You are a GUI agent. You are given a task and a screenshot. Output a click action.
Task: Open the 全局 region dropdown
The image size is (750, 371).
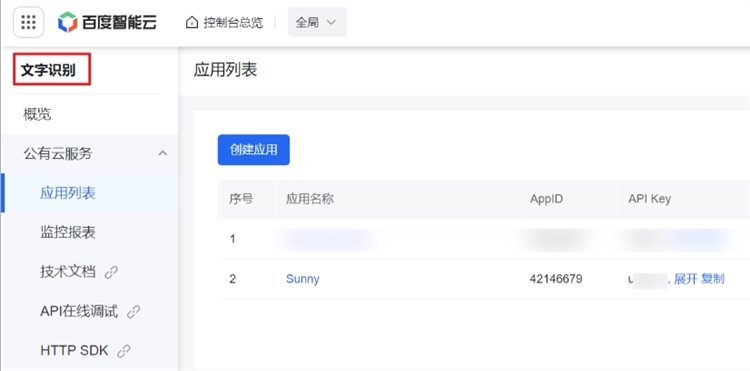tap(317, 22)
